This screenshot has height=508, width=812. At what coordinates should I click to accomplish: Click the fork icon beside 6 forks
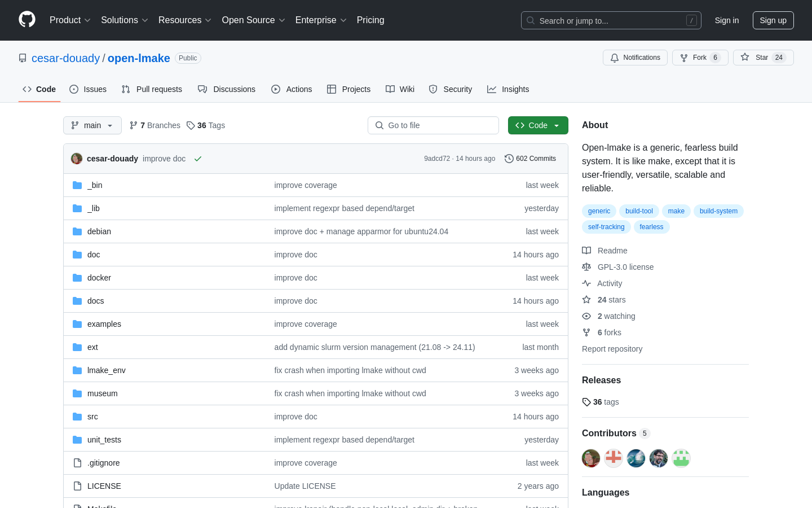coord(586,332)
